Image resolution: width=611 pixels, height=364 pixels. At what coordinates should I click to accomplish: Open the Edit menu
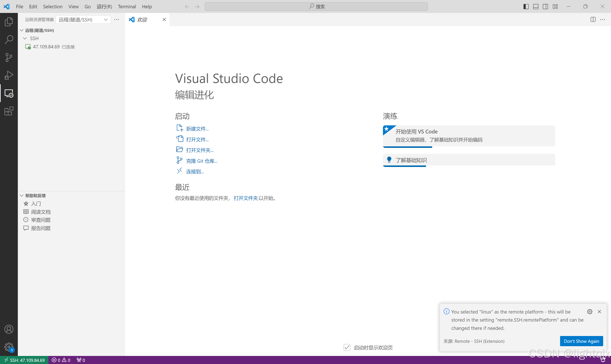point(33,7)
